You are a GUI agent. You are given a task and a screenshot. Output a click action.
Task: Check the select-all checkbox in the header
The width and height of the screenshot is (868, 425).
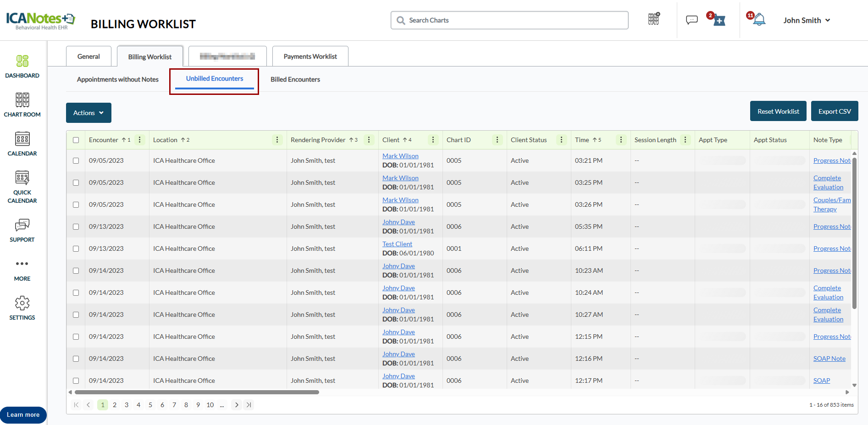(x=76, y=140)
